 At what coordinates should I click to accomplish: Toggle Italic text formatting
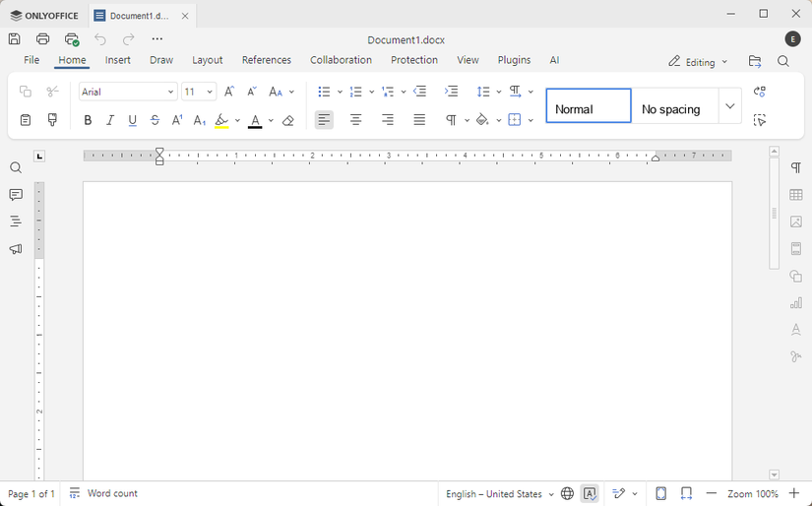click(110, 120)
